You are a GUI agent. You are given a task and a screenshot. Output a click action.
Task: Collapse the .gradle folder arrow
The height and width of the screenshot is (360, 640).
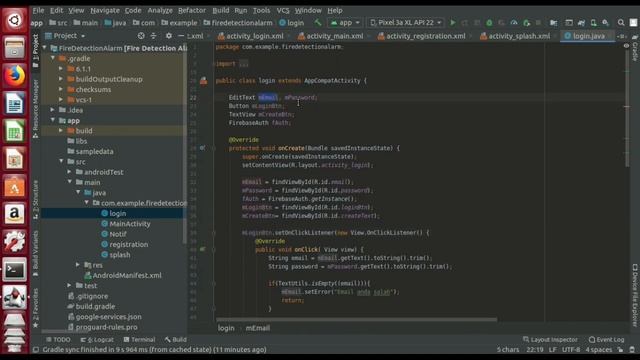click(x=53, y=58)
